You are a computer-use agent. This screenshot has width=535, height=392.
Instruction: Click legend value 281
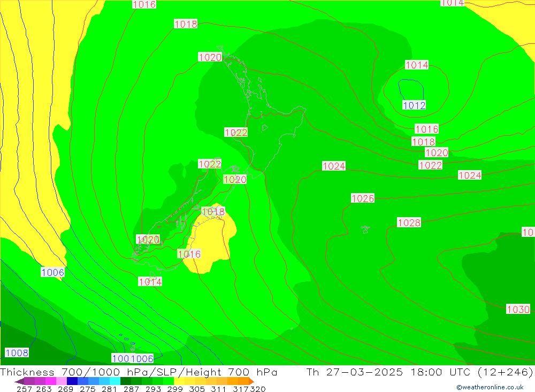(109, 389)
